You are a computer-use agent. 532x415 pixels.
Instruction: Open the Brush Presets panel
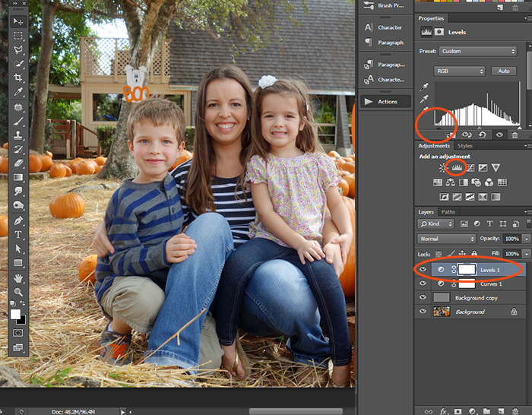[x=385, y=5]
